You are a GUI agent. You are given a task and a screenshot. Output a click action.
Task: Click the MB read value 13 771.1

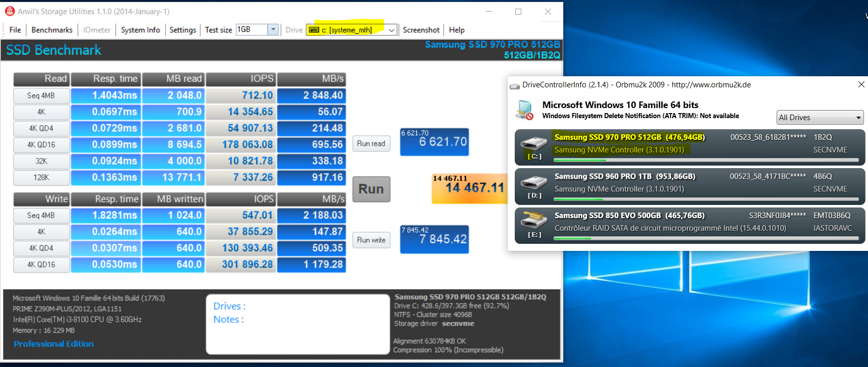coord(173,177)
